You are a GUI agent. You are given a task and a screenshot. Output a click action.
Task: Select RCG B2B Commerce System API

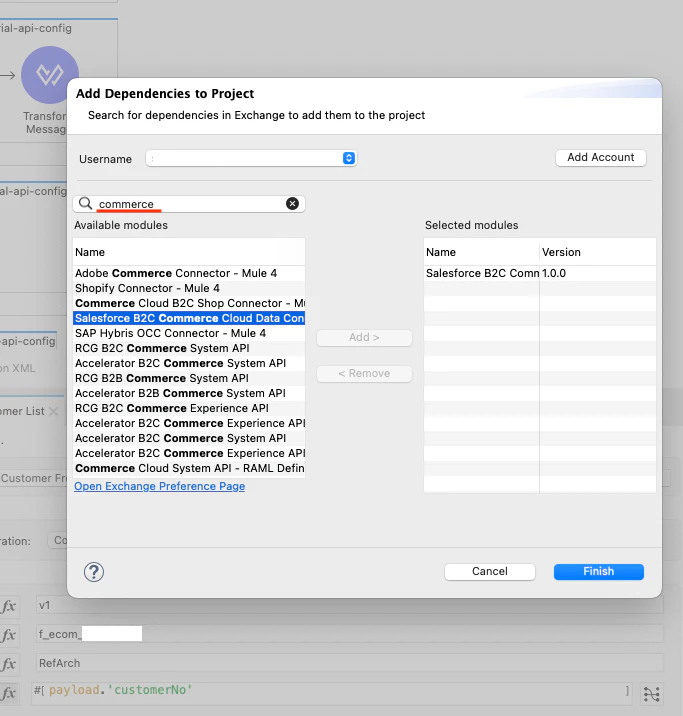coord(189,378)
